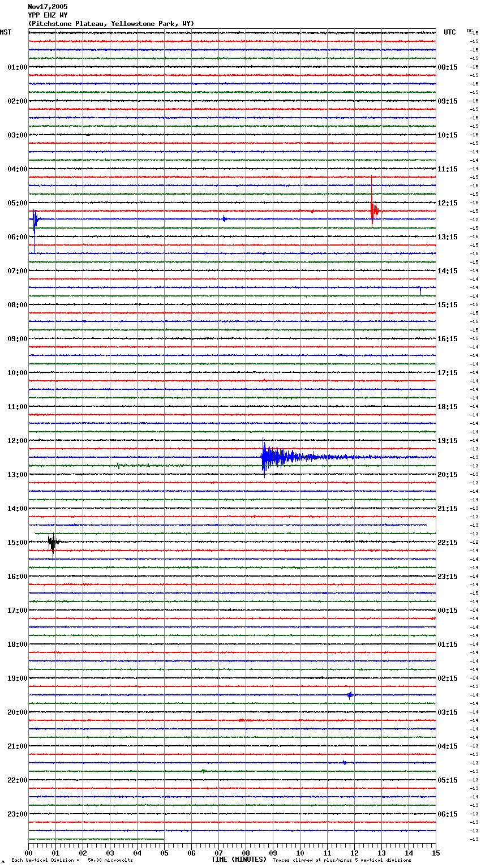Select the 09:00 MST time label

point(18,339)
